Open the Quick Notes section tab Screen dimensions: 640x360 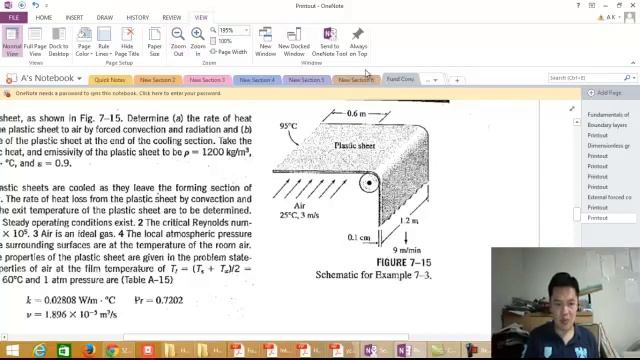pos(110,80)
